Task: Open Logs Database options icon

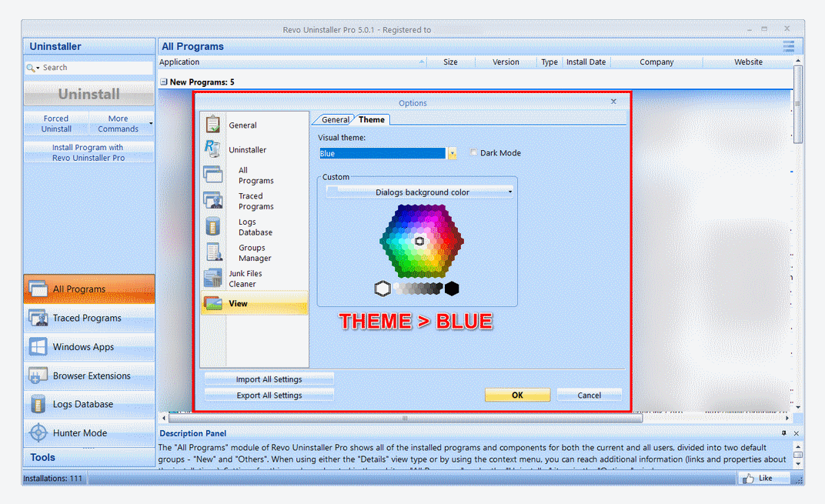Action: pos(212,226)
